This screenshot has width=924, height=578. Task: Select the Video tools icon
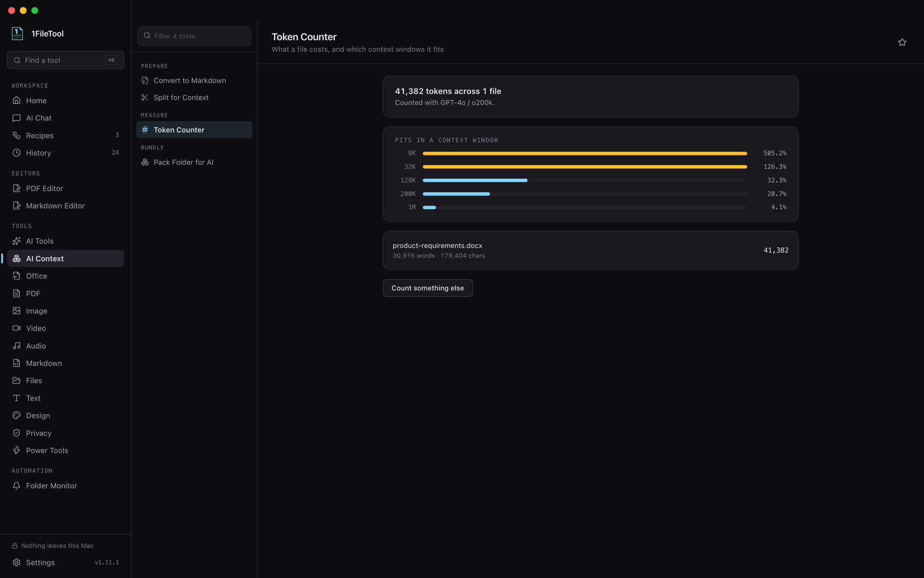pos(17,328)
